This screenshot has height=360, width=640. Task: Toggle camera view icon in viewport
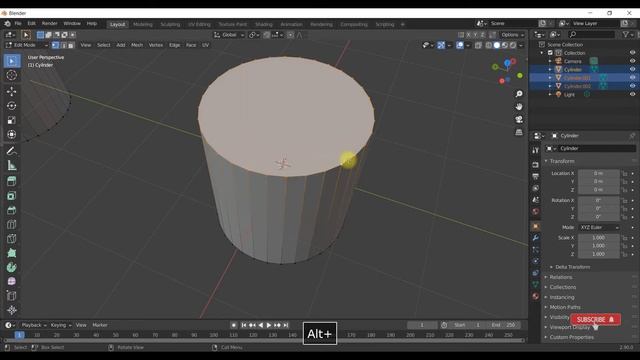[x=519, y=119]
